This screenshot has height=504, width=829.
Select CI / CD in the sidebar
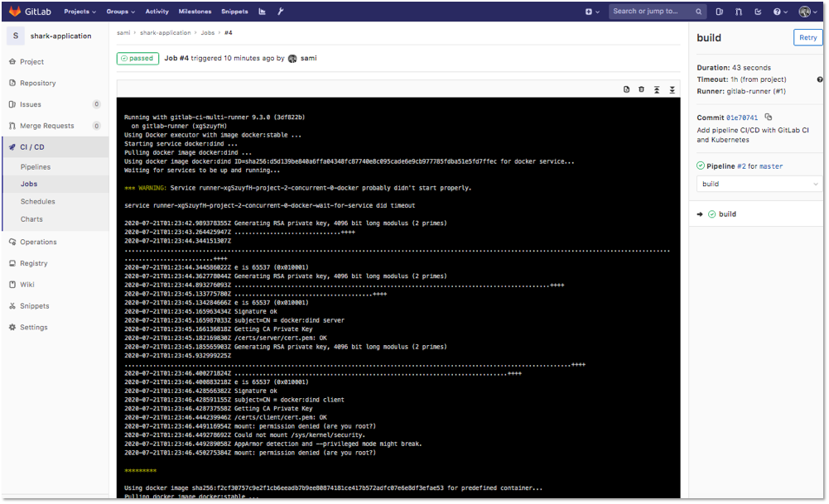(x=55, y=146)
